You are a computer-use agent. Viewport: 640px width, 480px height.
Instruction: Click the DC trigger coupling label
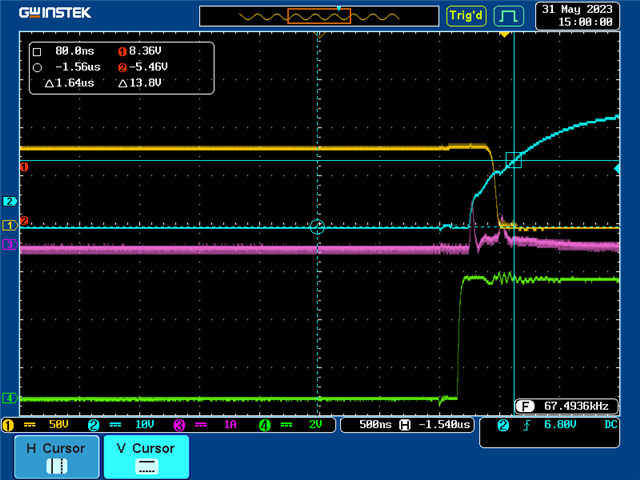click(611, 425)
